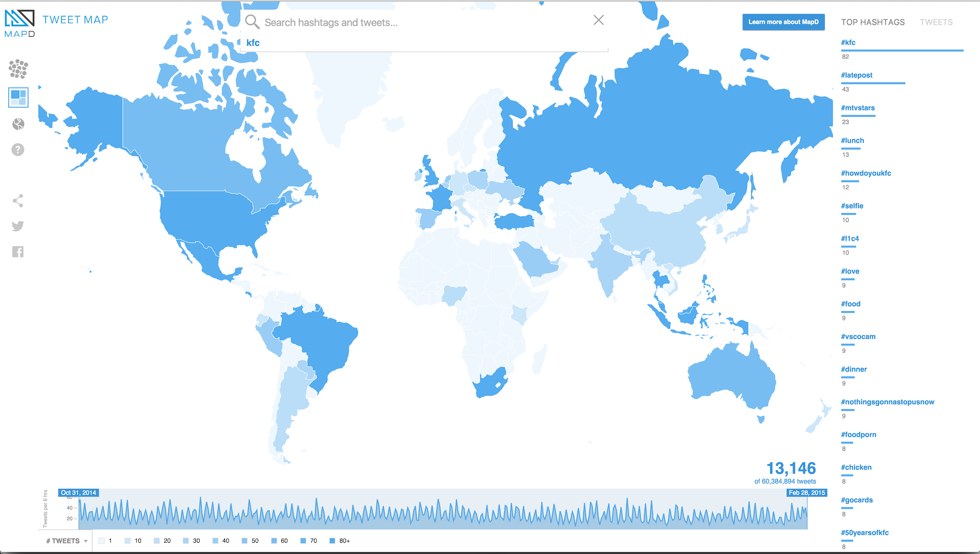Select the #gocards hashtag
The width and height of the screenshot is (980, 554).
(857, 500)
